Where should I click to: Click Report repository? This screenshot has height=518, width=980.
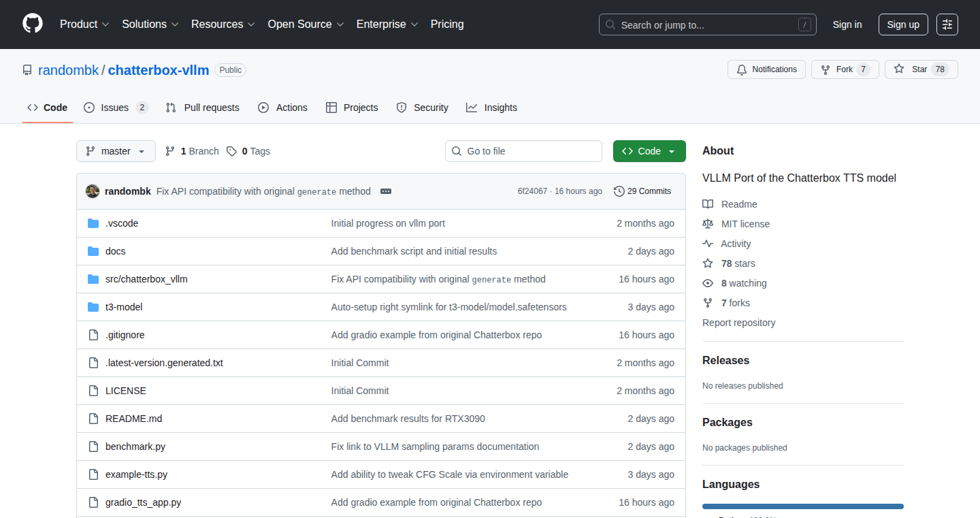[738, 323]
